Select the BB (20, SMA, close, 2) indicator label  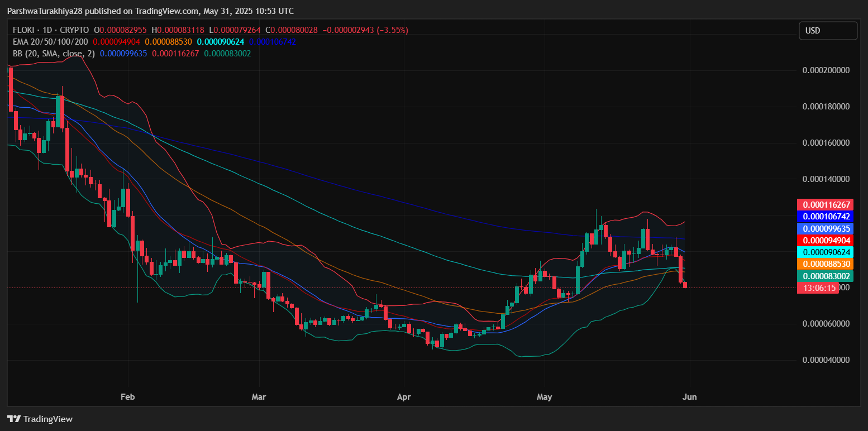pos(54,54)
